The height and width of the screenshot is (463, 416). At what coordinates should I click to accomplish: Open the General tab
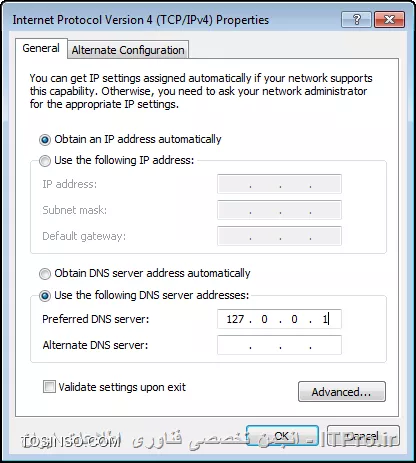coord(41,48)
